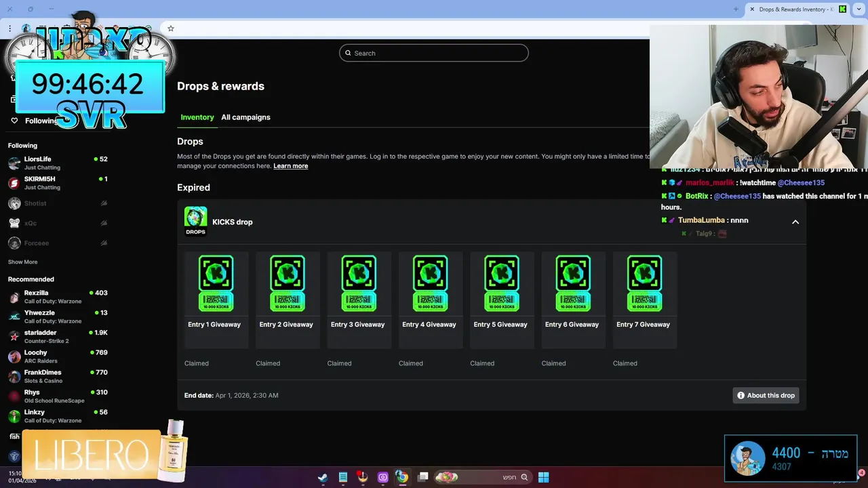
Task: Click About this drop button
Action: [766, 395]
